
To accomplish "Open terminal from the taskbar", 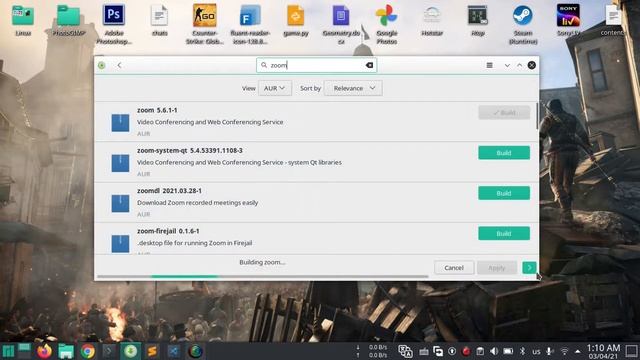I will click(109, 351).
